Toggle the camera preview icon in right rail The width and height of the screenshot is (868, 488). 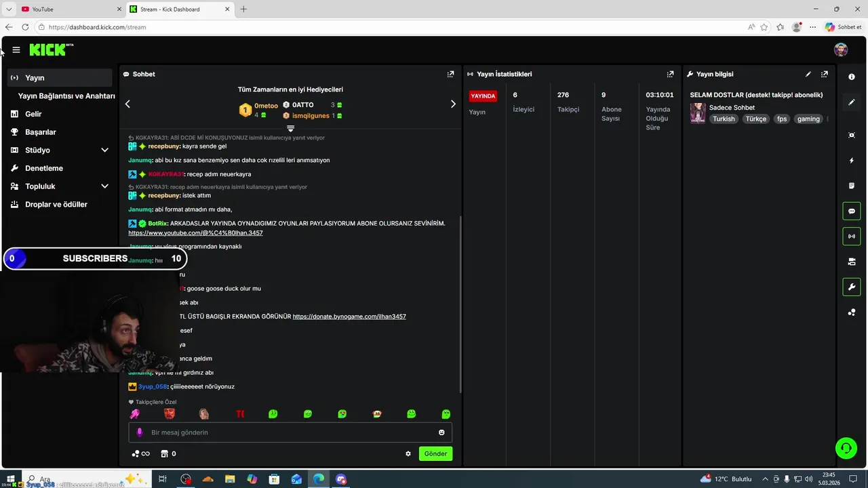point(852,262)
